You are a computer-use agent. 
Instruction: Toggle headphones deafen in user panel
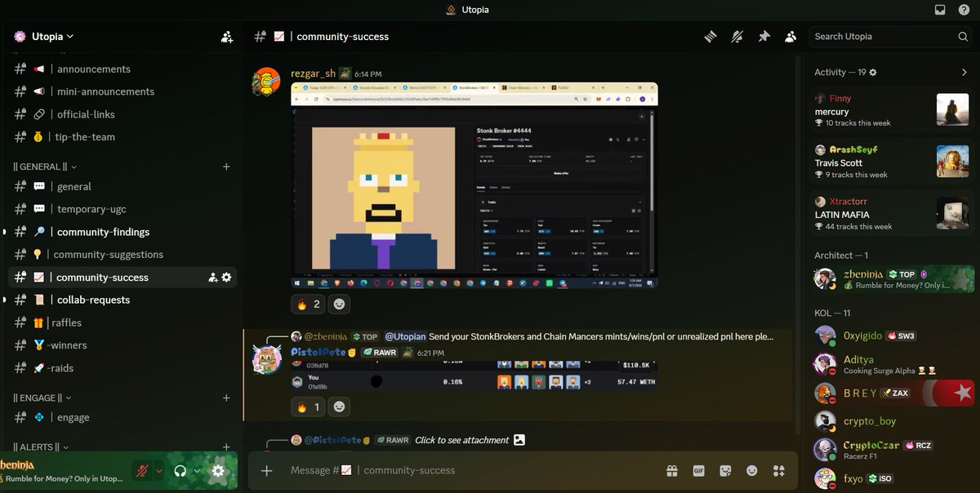(180, 471)
